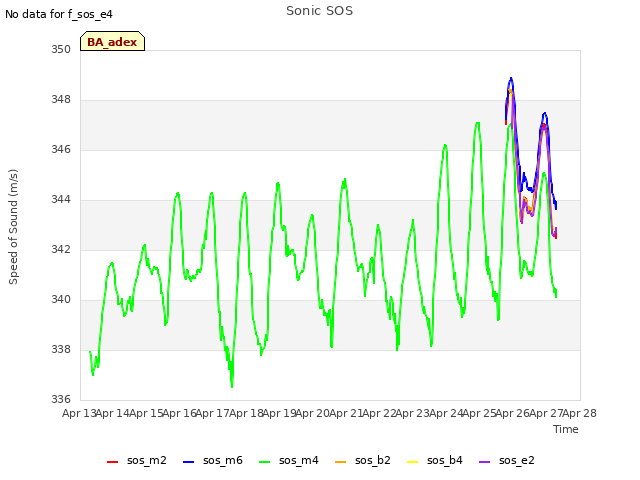Image resolution: width=640 pixels, height=480 pixels.
Task: Click the BA_adex label box
Action: pyautogui.click(x=112, y=41)
